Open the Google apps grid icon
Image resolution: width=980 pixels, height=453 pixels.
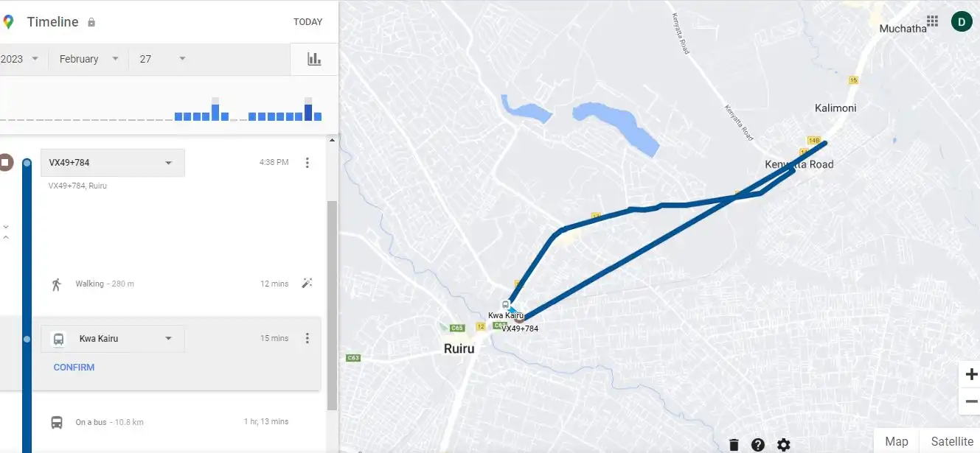coord(932,21)
